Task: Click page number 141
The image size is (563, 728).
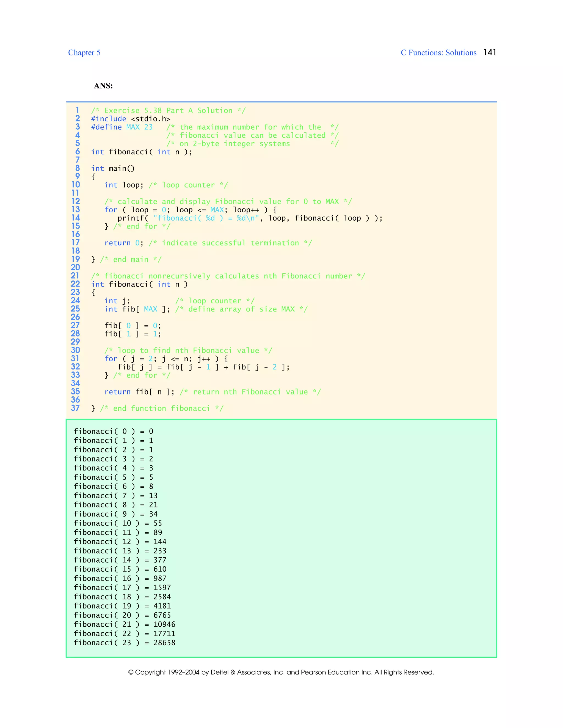Action: [x=490, y=52]
